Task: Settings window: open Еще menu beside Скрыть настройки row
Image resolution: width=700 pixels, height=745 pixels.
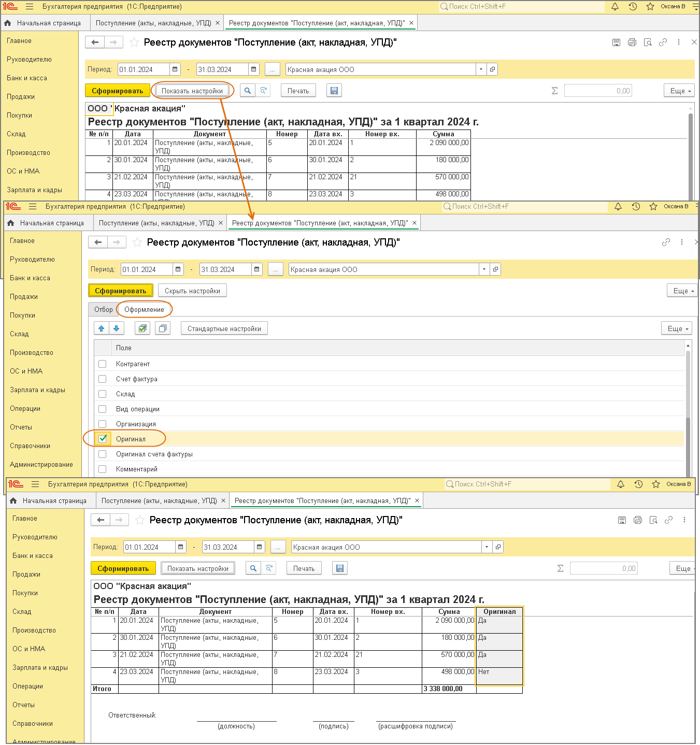Action: [683, 291]
